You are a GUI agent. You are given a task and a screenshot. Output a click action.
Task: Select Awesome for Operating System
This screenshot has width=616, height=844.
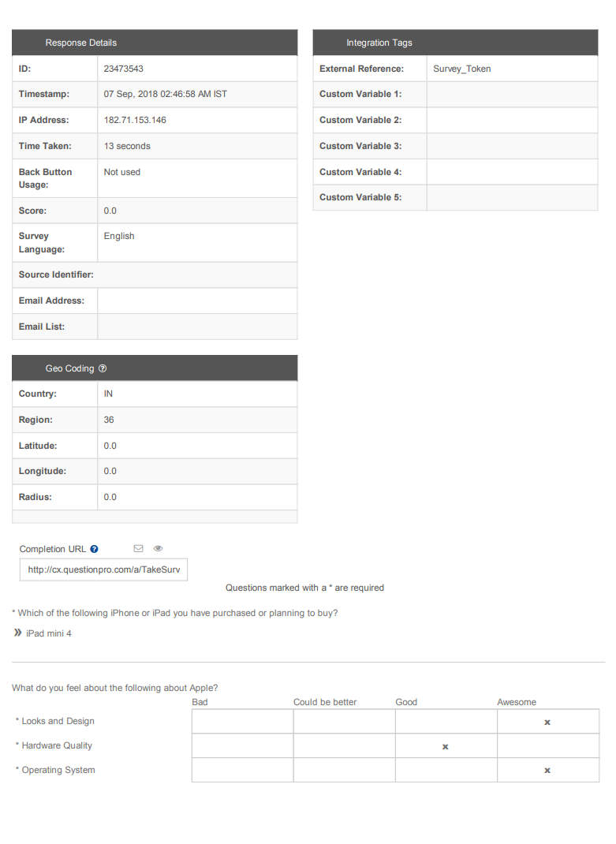547,770
